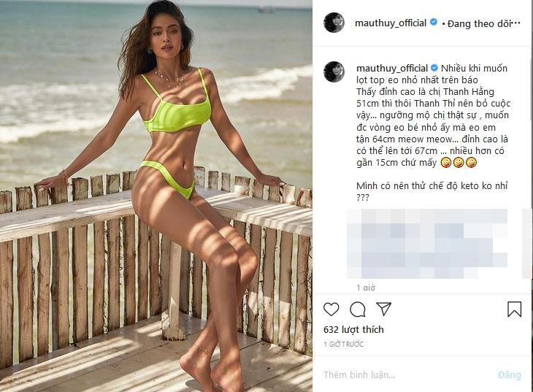Image resolution: width=533 pixels, height=392 pixels.
Task: Toggle Đang theo dõi following status
Action: [x=479, y=23]
